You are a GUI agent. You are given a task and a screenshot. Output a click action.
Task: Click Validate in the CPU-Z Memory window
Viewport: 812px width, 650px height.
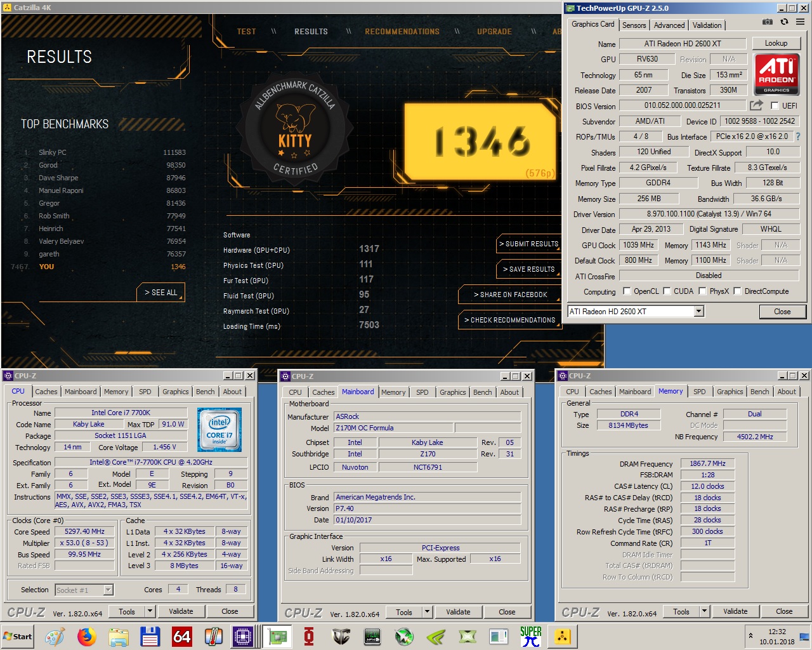pyautogui.click(x=735, y=611)
